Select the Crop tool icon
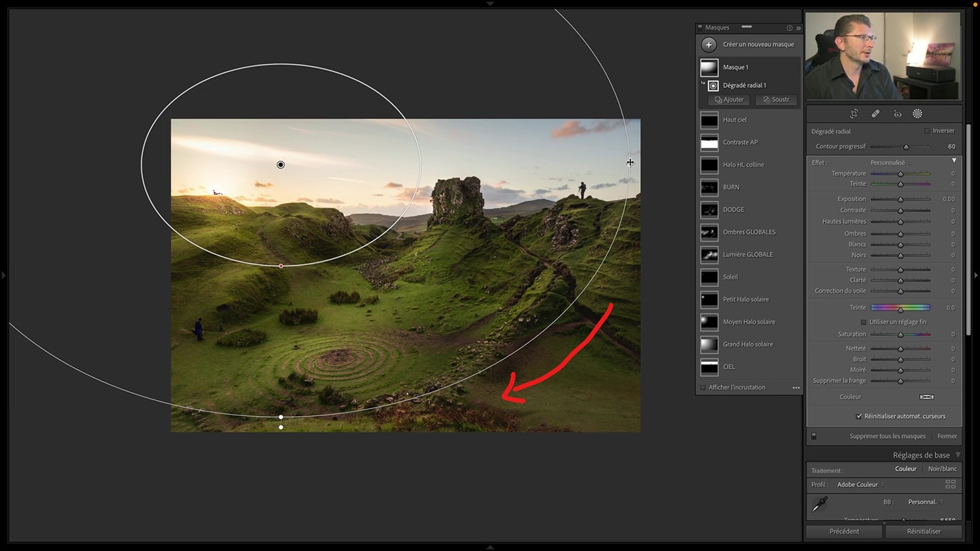The image size is (980, 551). pyautogui.click(x=854, y=114)
